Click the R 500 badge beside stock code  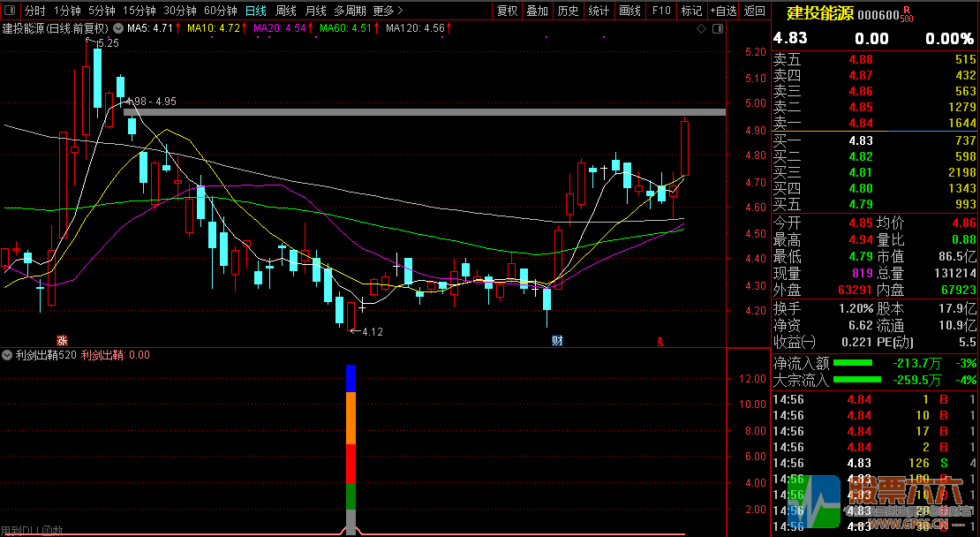[x=907, y=14]
